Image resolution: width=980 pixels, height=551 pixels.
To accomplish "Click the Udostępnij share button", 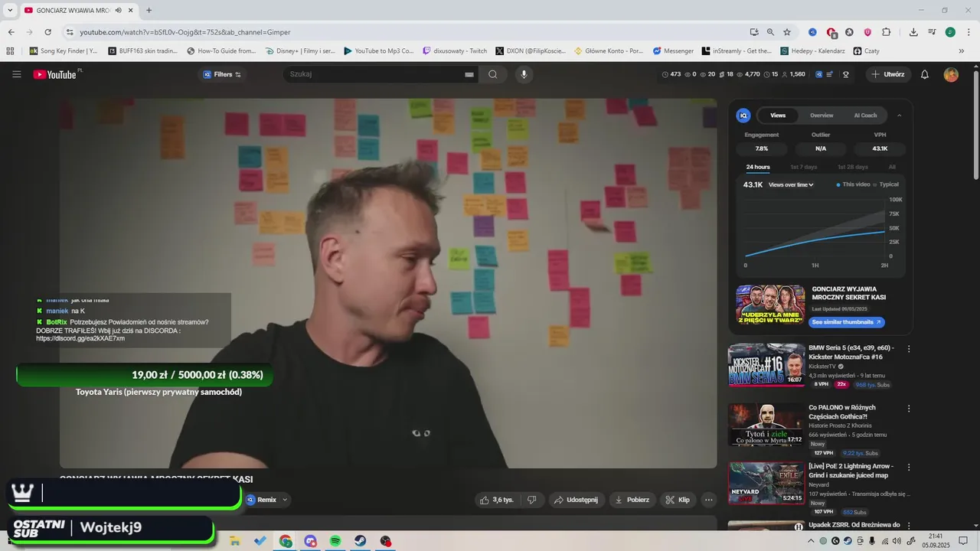I will click(576, 500).
